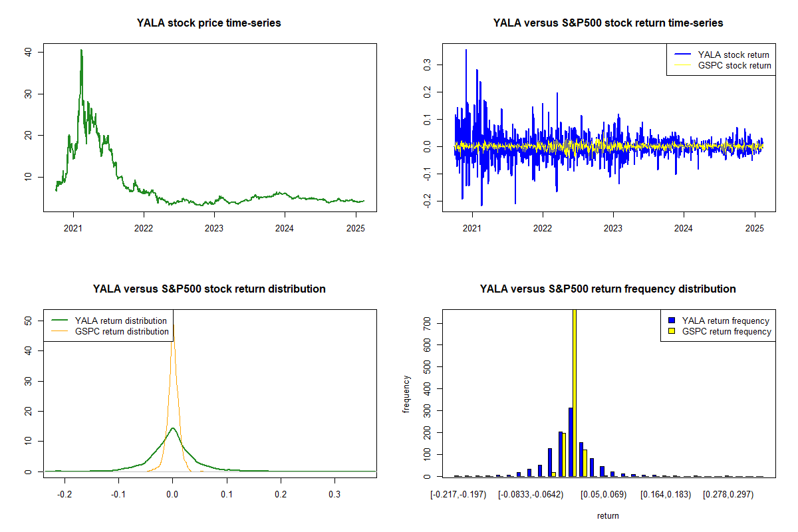The image size is (798, 532).
Task: Click the YALA stock price time-series title
Action: pos(209,23)
